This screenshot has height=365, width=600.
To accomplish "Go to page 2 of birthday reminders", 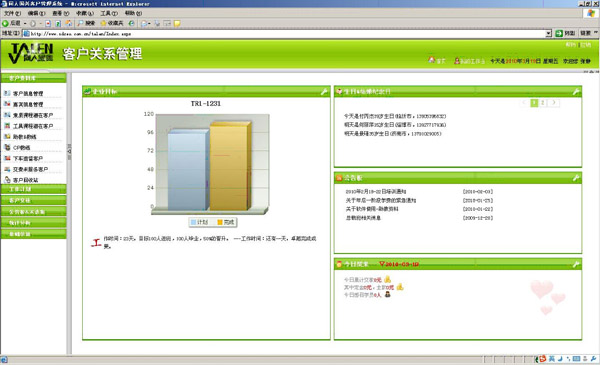I will (x=543, y=103).
